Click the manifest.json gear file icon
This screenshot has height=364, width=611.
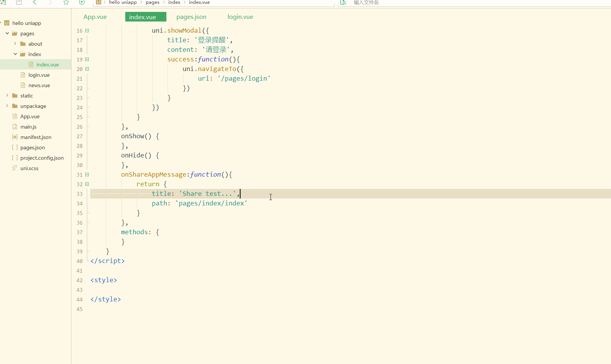(15, 137)
